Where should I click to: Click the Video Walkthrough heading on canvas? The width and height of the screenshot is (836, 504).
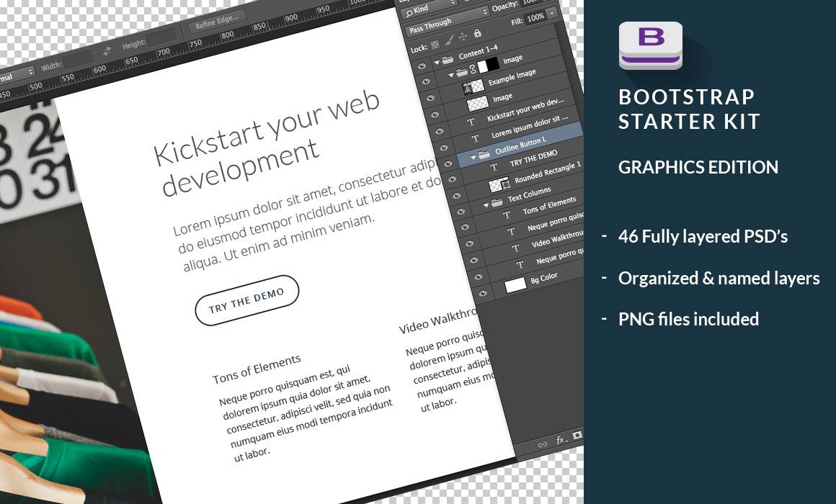[x=437, y=321]
